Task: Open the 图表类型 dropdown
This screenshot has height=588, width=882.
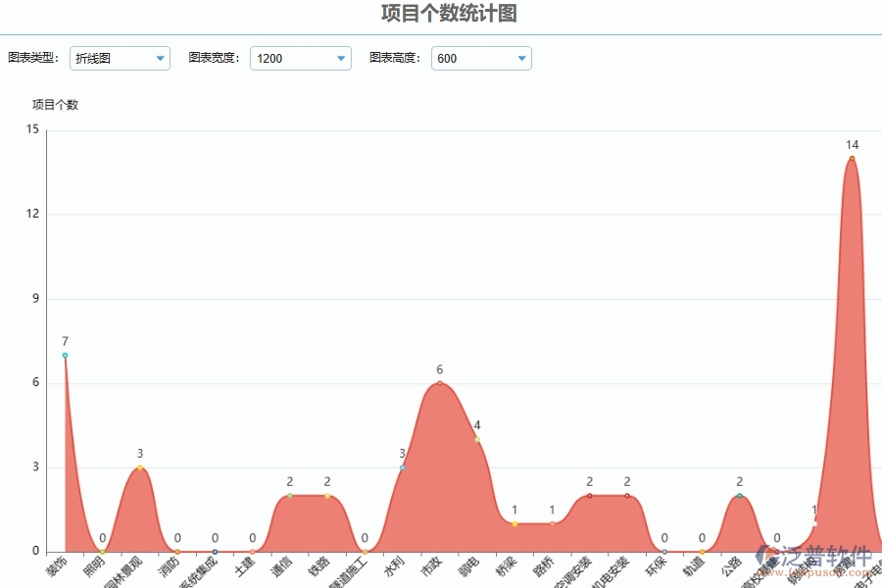Action: click(160, 58)
